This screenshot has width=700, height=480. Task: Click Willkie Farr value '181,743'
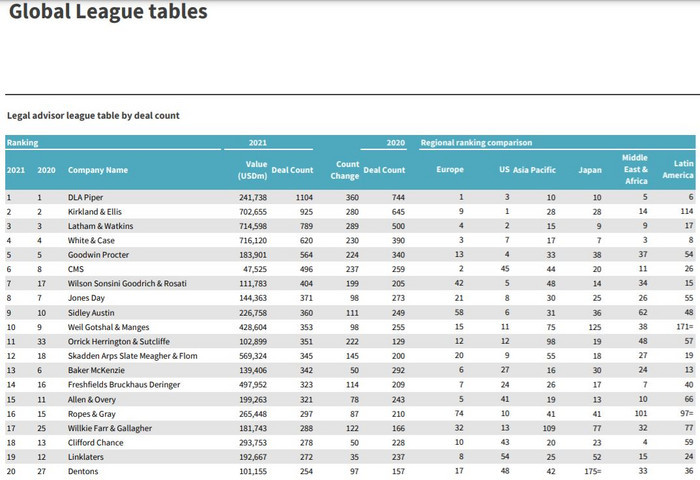click(x=253, y=428)
